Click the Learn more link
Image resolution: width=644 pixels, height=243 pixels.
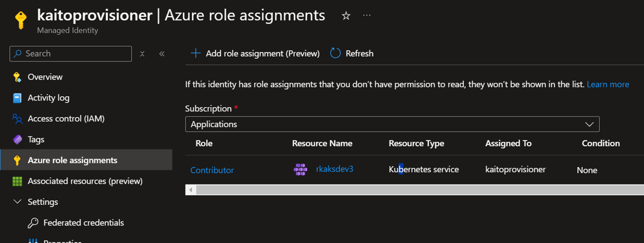(608, 84)
